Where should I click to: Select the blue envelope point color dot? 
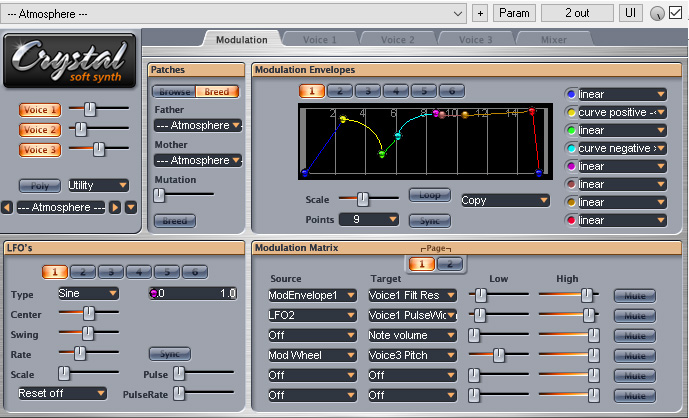pos(571,94)
